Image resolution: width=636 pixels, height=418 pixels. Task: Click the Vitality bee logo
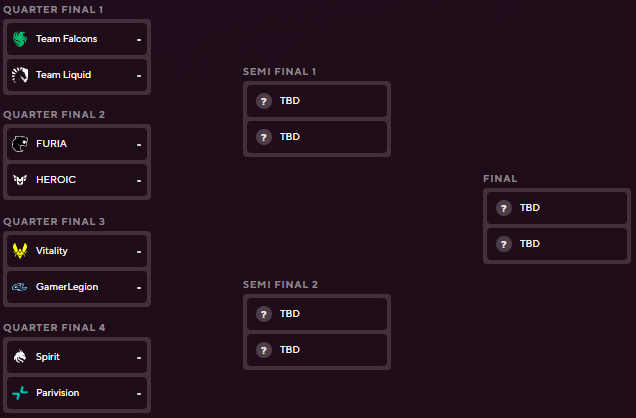[20, 251]
